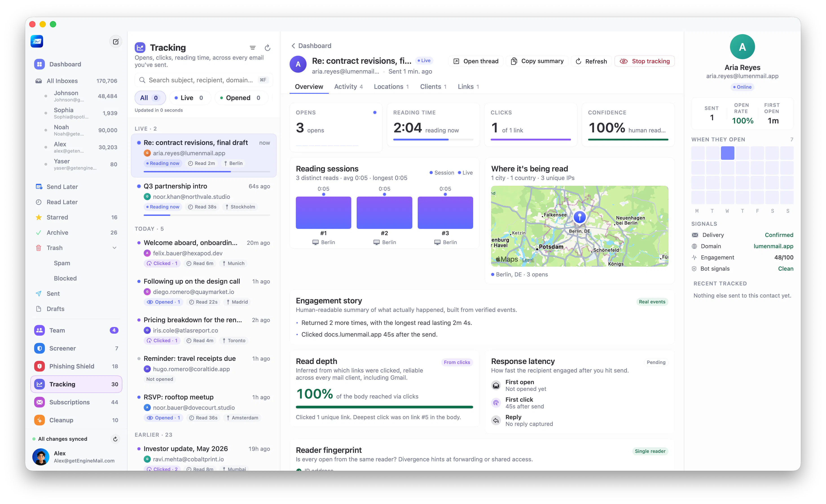
Task: Click the Reading now tag on contract revisions
Action: pos(163,164)
